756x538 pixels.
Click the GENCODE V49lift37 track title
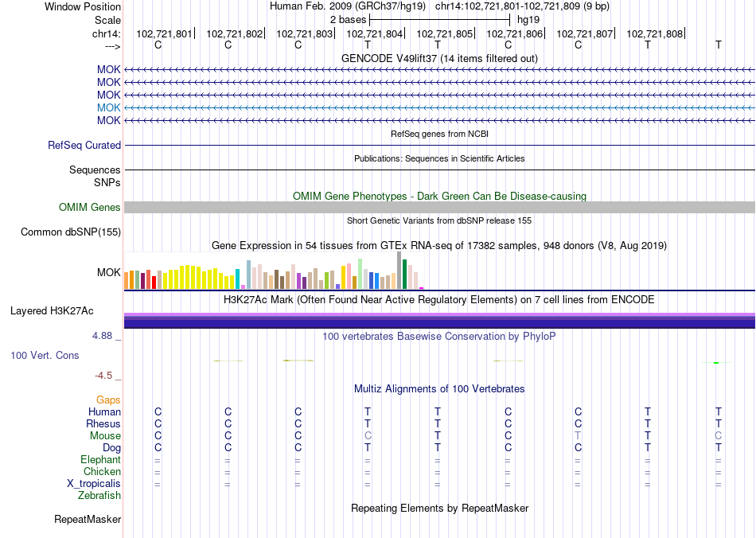[x=439, y=58]
